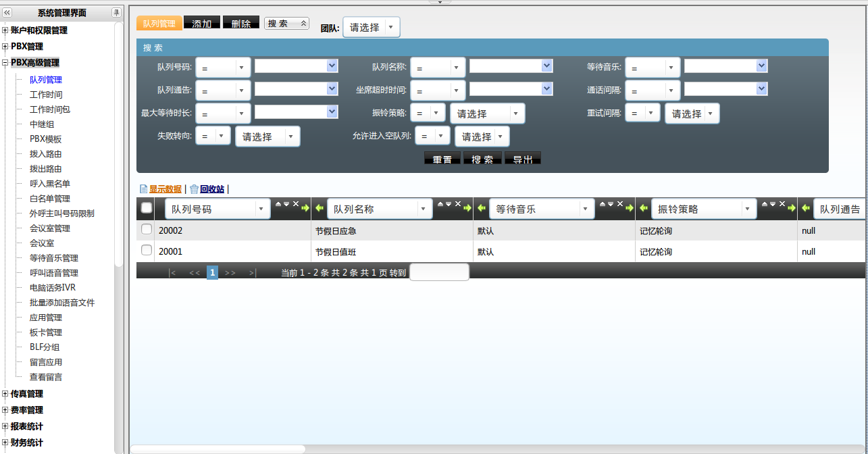Tick the checkbox for queue 20002

147,230
